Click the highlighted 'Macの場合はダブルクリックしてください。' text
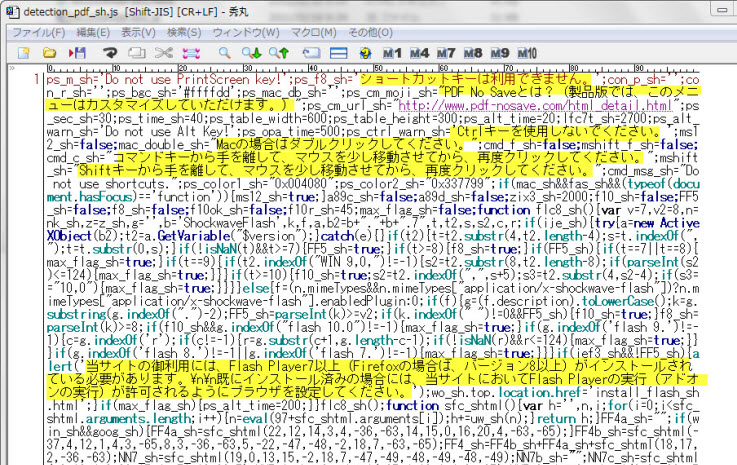This screenshot has width=737, height=465. point(339,145)
